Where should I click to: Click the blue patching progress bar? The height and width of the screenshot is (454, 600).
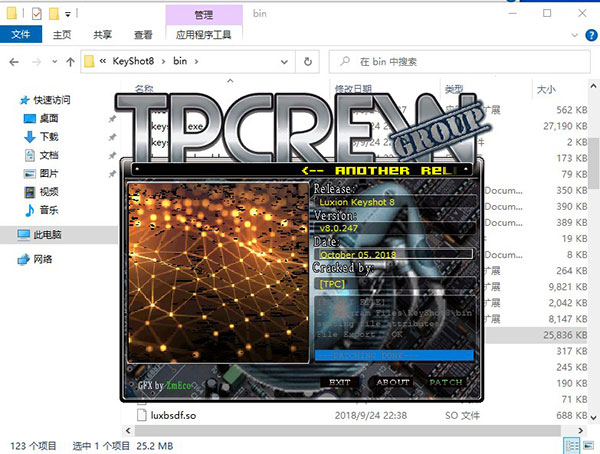point(394,355)
